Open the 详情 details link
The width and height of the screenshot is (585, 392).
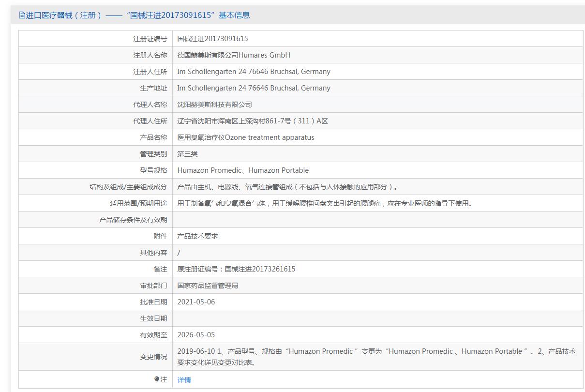(x=184, y=380)
